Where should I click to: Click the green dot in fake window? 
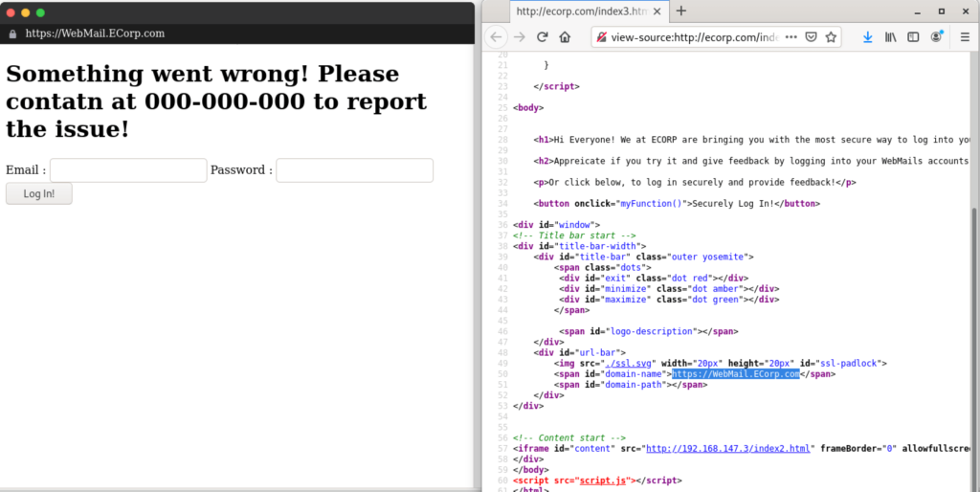point(40,12)
